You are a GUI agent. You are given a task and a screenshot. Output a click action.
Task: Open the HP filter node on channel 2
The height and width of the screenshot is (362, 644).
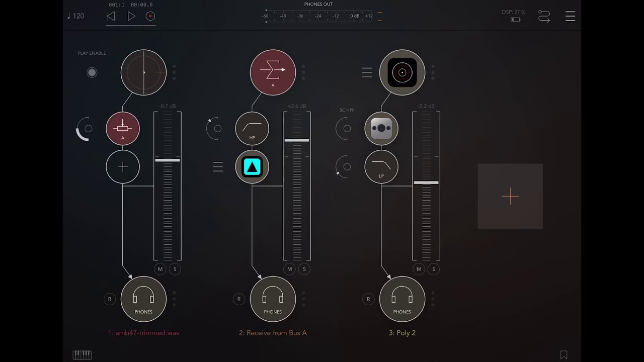252,129
